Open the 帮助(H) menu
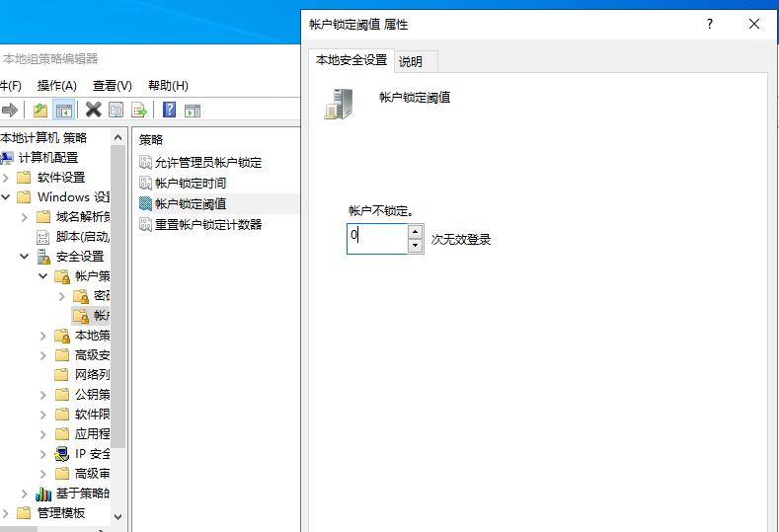This screenshot has height=532, width=779. [168, 86]
